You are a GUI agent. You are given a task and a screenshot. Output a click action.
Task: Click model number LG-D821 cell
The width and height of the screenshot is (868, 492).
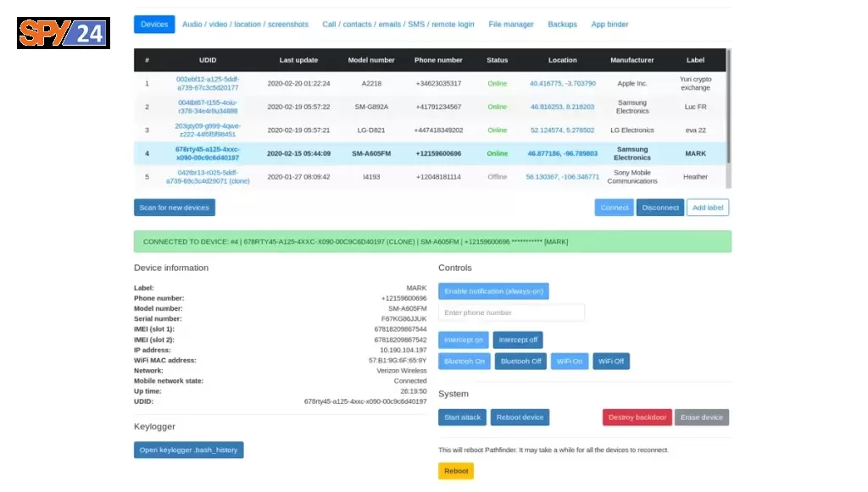(x=371, y=130)
